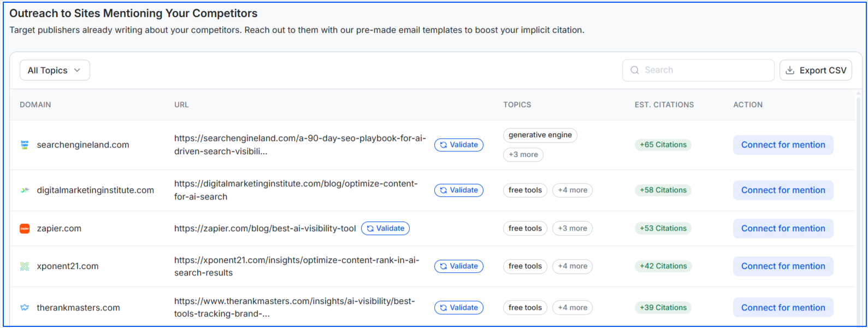Click free tools tag in digitalmarketinginstitute.com row
This screenshot has height=328, width=868.
pyautogui.click(x=525, y=190)
